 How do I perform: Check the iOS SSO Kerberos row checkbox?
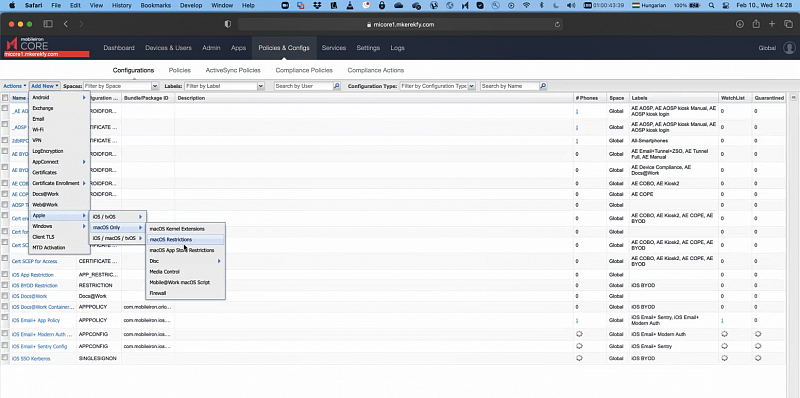point(5,358)
